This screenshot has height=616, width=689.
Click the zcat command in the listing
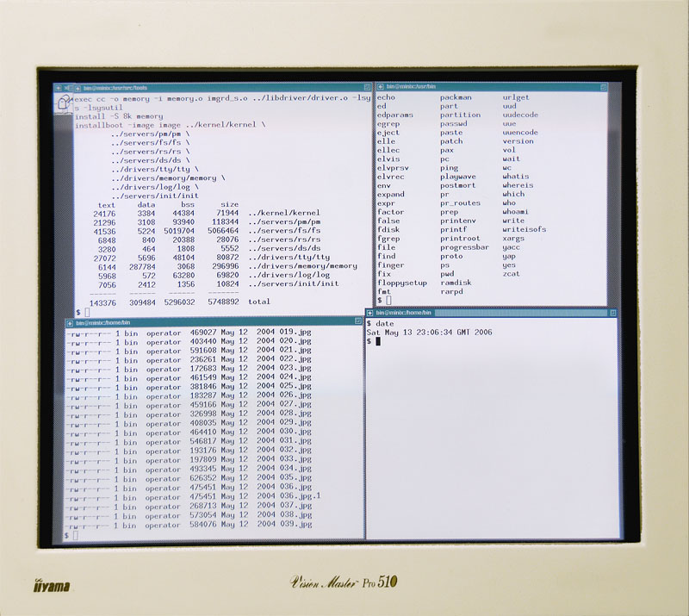tap(511, 274)
